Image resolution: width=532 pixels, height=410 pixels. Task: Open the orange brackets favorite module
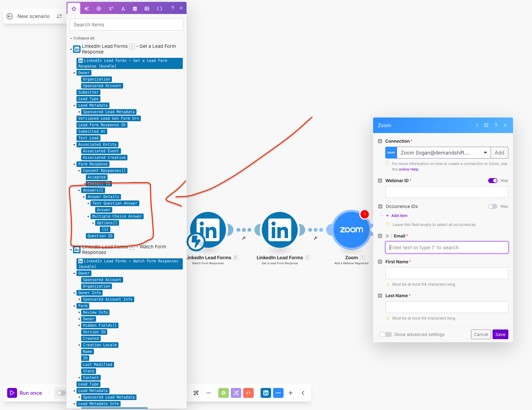click(x=248, y=393)
